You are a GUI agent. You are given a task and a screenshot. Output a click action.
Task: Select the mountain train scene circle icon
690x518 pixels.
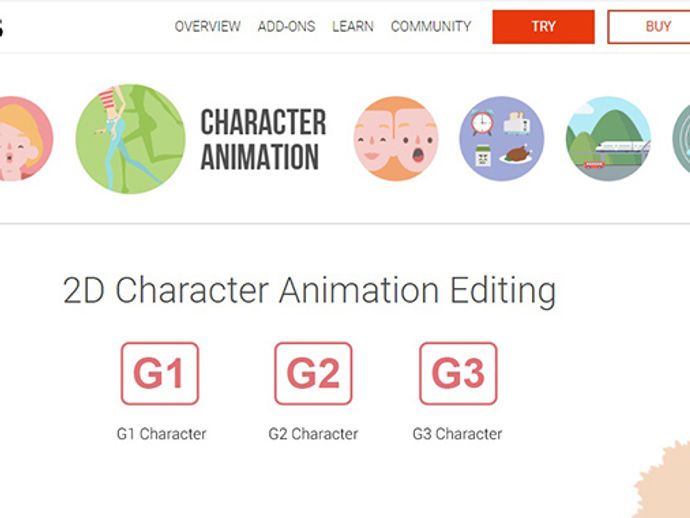click(608, 139)
